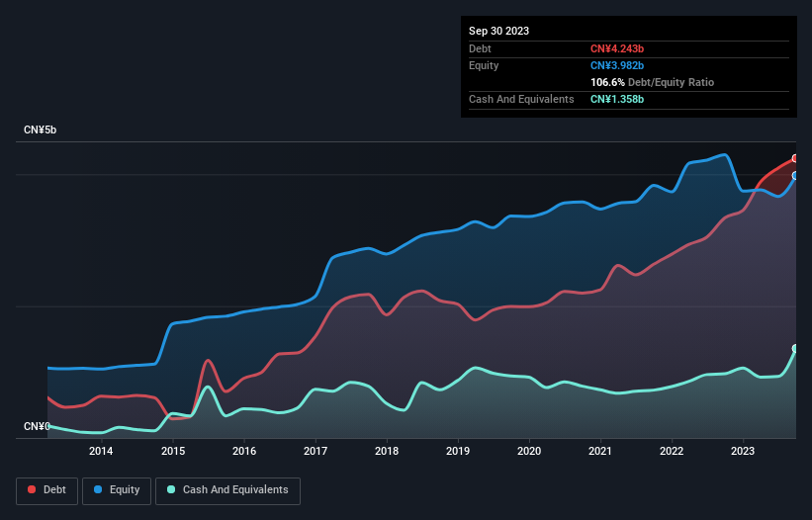Click the red Debt end-point marker
The image size is (812, 520).
coord(795,158)
